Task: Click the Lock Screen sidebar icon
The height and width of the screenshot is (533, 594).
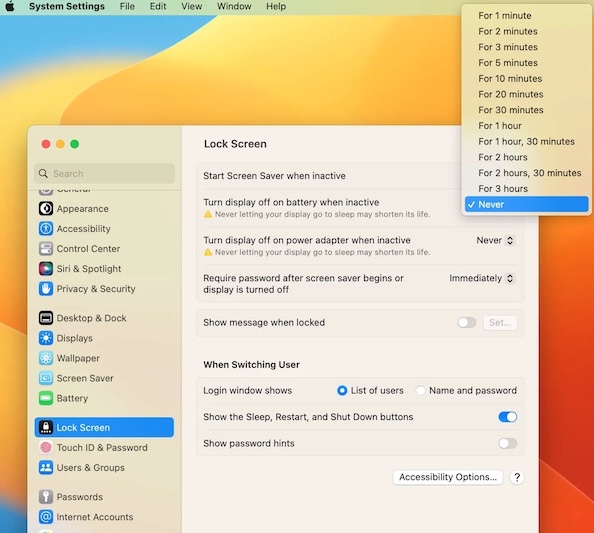Action: (x=46, y=427)
